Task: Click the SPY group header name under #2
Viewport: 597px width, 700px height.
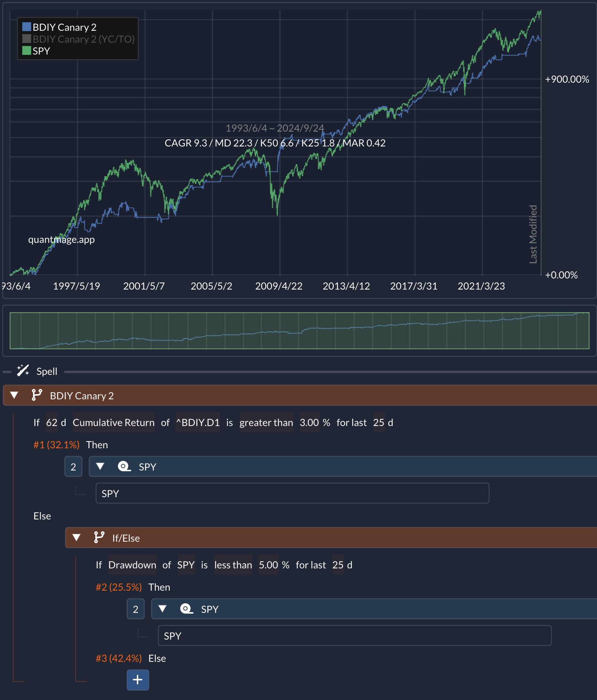Action: (210, 609)
